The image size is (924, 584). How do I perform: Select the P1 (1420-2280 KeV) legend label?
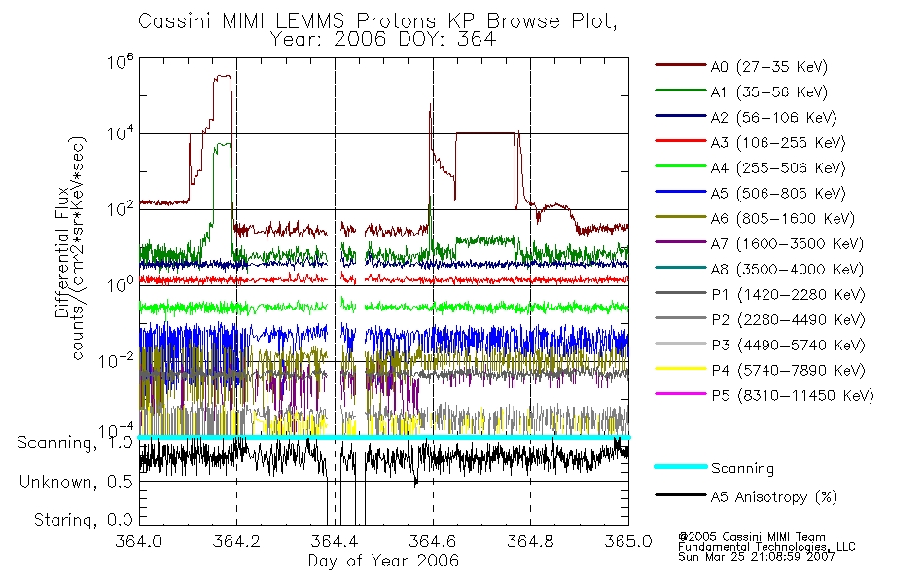click(789, 295)
